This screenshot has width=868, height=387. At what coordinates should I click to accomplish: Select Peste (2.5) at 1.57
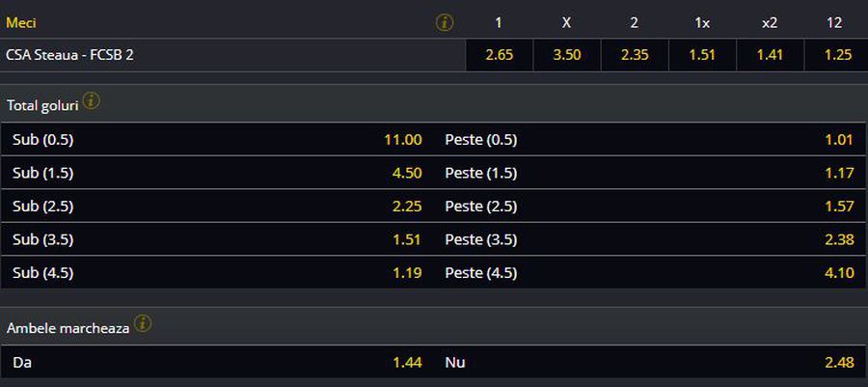coord(650,206)
